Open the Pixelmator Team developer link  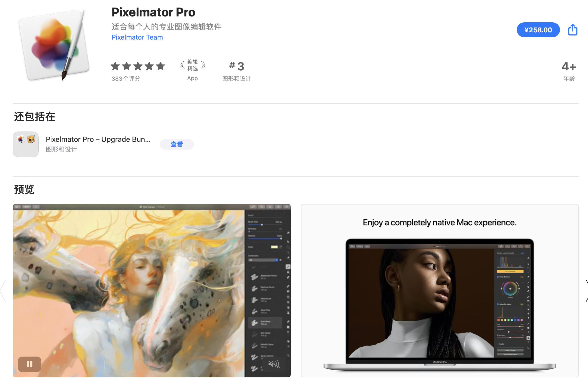click(137, 37)
